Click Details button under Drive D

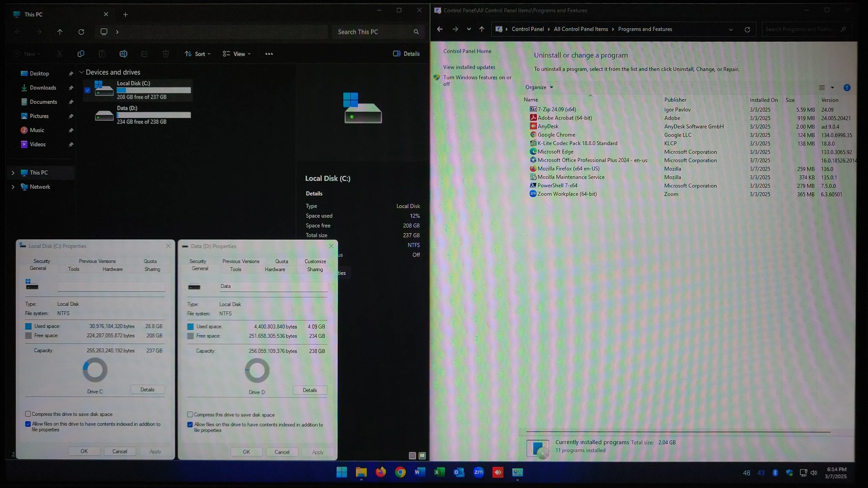(x=309, y=390)
